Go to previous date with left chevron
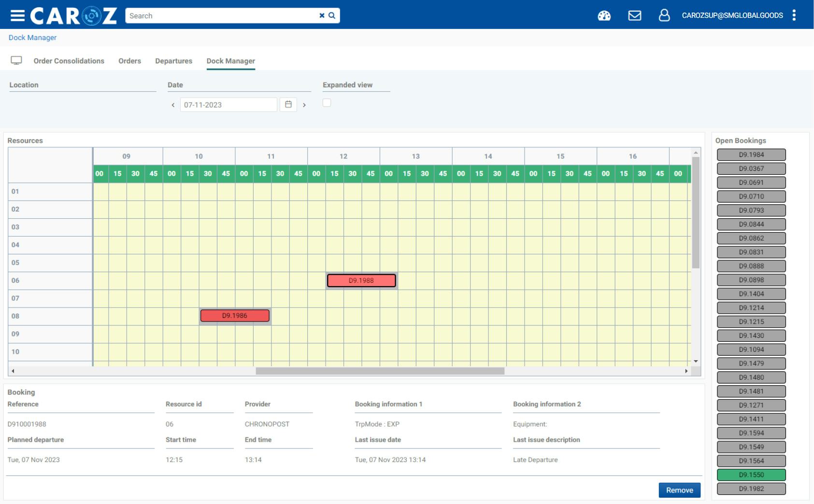Viewport: 814px width, 504px height. pyautogui.click(x=172, y=105)
